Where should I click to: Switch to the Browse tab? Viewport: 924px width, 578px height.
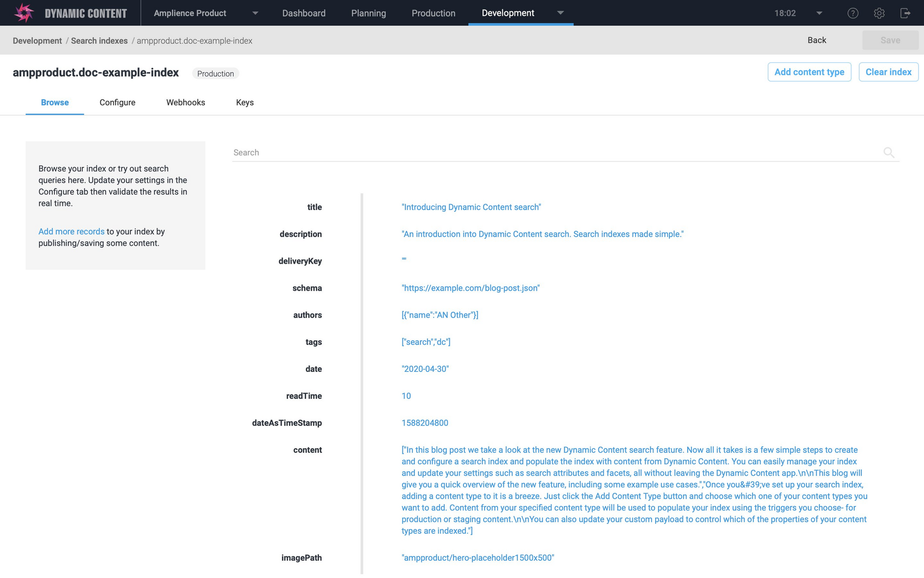pos(55,102)
